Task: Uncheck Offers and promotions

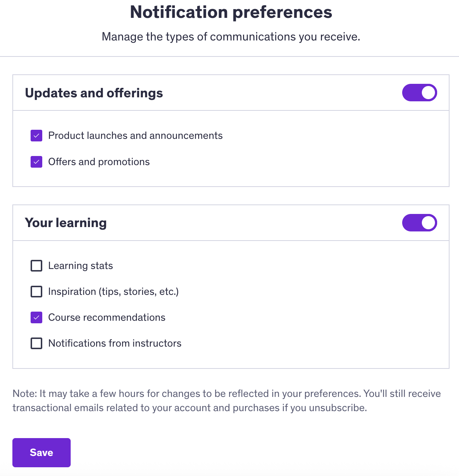Action: (x=36, y=162)
